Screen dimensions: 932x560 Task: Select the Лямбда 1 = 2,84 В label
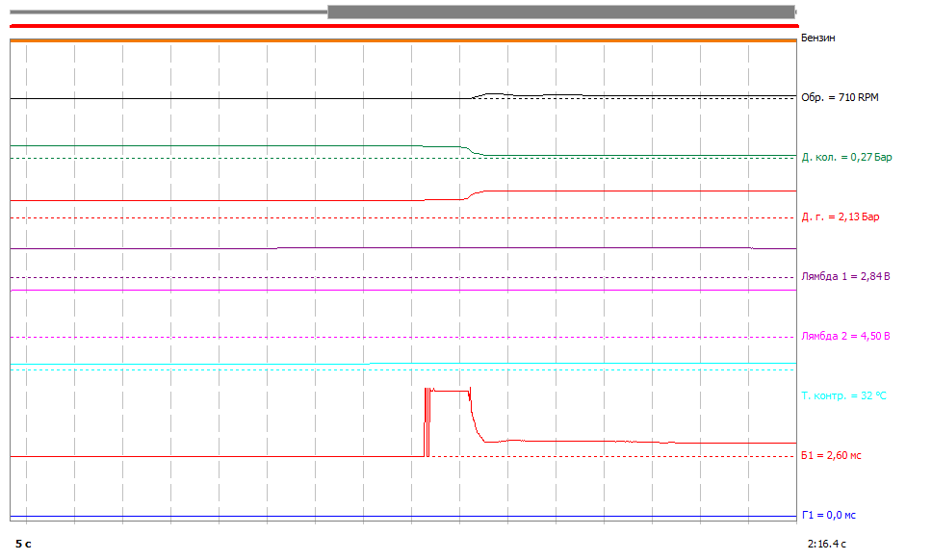(x=845, y=277)
